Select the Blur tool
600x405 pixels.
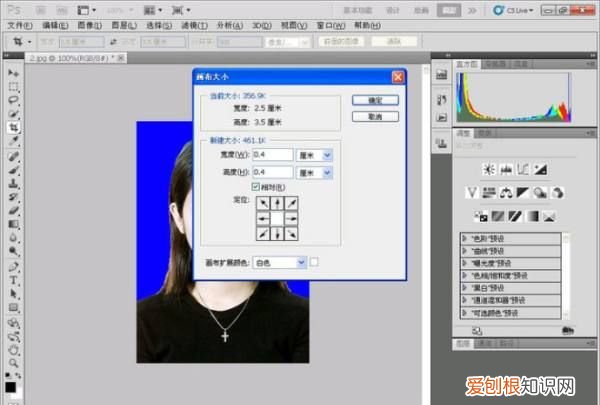[x=13, y=238]
